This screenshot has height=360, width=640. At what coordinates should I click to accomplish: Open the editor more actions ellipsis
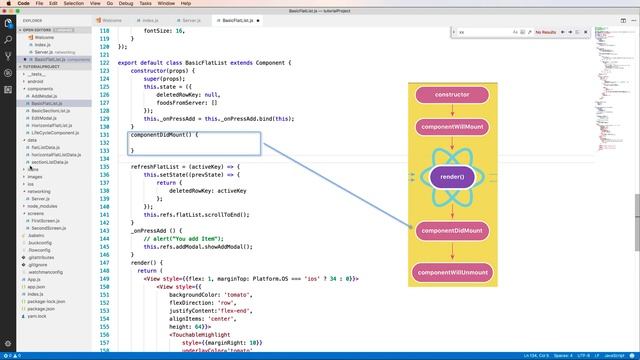633,20
